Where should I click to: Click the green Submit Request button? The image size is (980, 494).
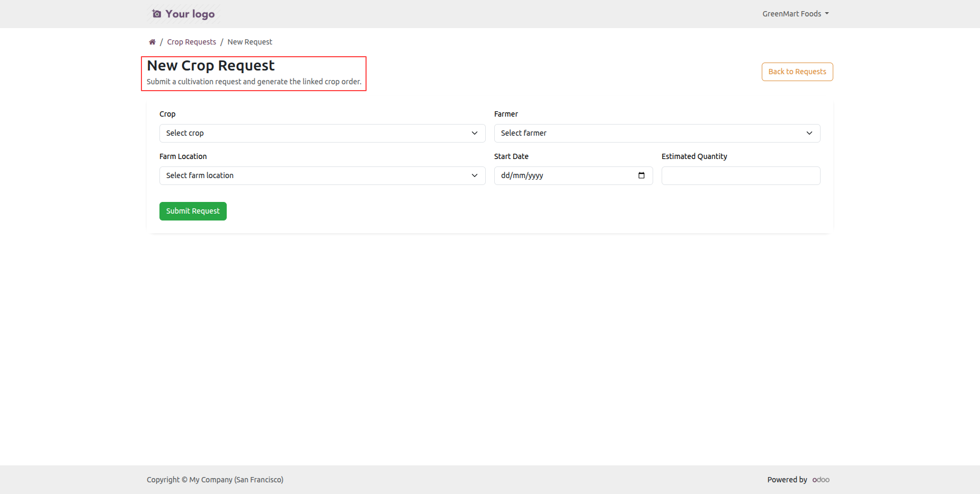pos(193,211)
